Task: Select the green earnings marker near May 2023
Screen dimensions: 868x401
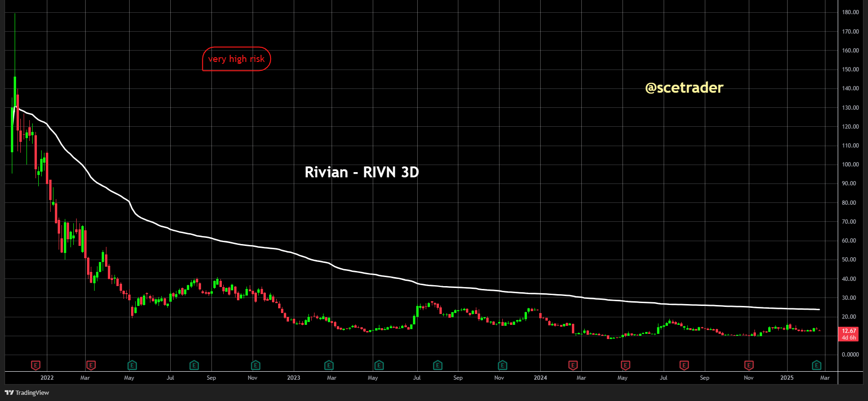Action: (x=379, y=365)
